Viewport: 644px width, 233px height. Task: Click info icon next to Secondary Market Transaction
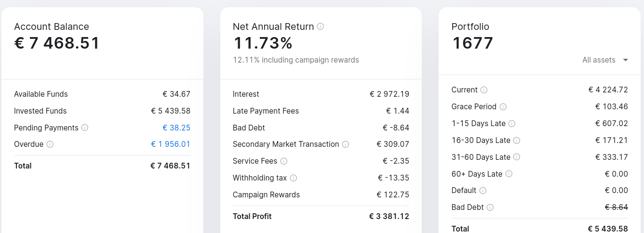pyautogui.click(x=346, y=144)
